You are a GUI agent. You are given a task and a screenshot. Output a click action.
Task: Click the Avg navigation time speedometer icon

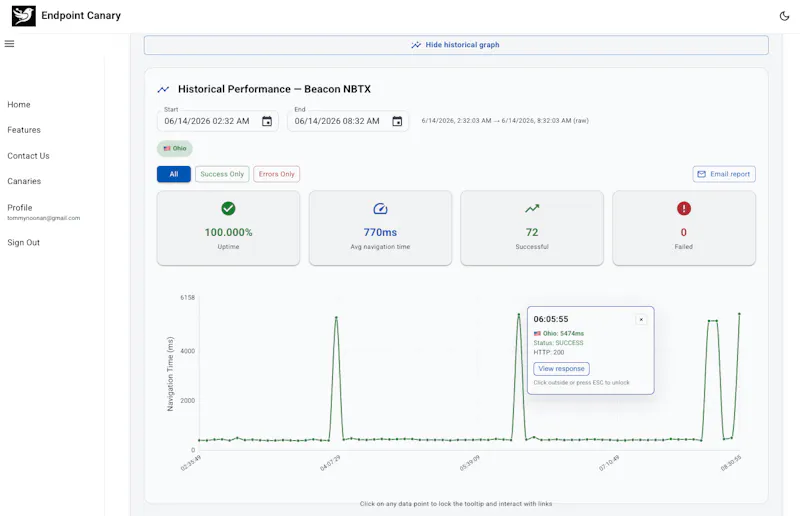[x=380, y=208]
